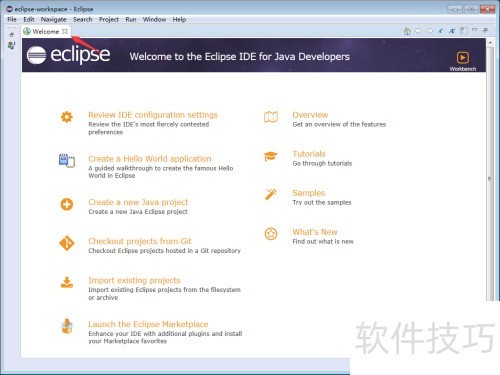Open the Run menu

coord(131,19)
